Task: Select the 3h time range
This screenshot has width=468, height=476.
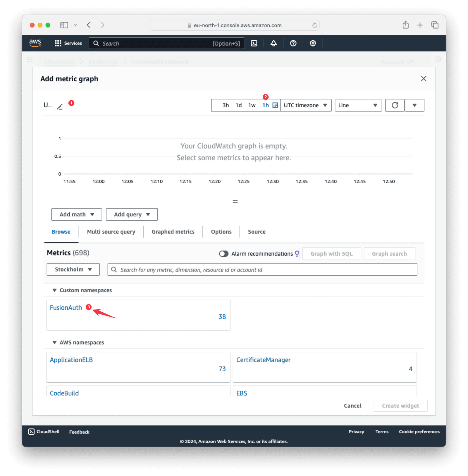Action: tap(226, 105)
